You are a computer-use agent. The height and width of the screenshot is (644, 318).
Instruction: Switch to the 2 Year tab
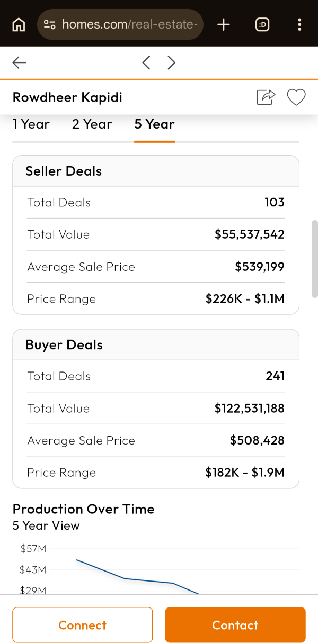point(92,124)
